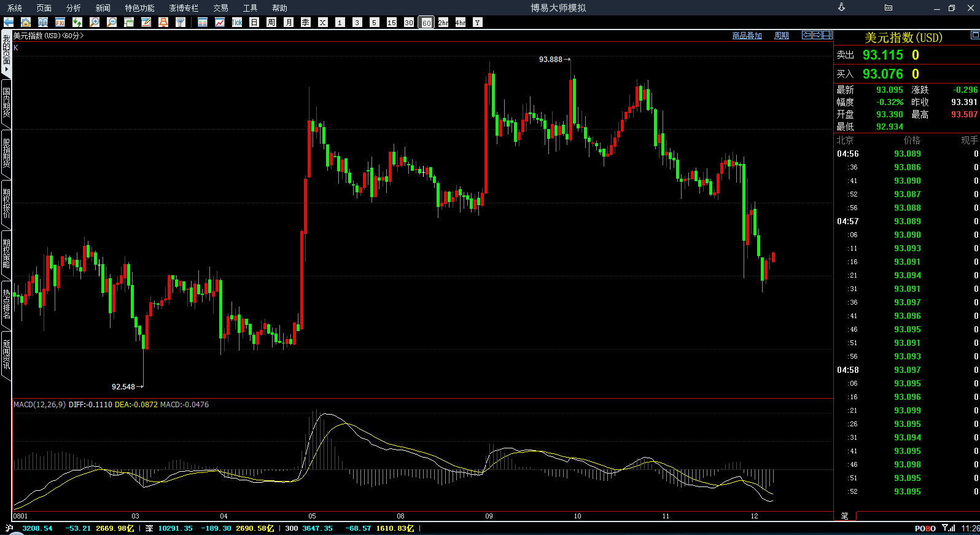
Task: Click the zoom out magnifier icon
Action: tap(112, 22)
